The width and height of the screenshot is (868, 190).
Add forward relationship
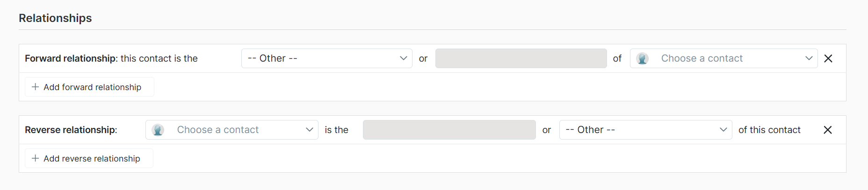coord(89,87)
